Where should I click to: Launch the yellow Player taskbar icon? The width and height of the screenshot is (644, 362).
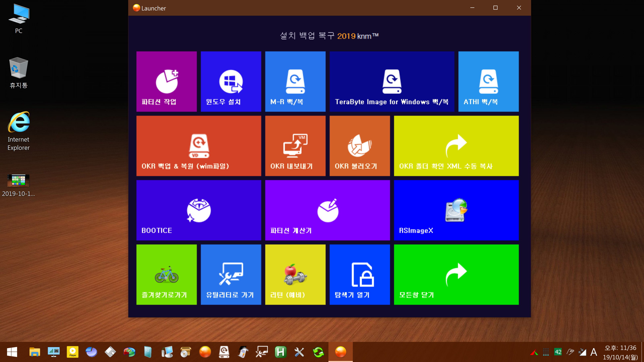(x=73, y=352)
